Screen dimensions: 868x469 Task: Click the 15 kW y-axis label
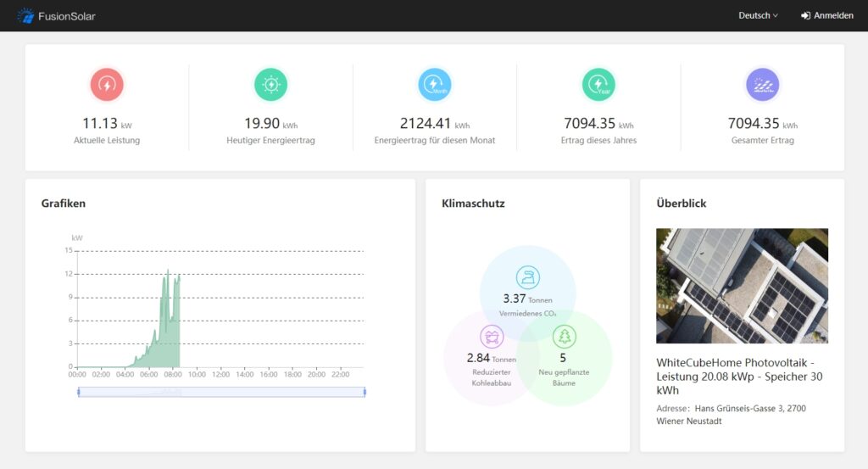click(69, 250)
